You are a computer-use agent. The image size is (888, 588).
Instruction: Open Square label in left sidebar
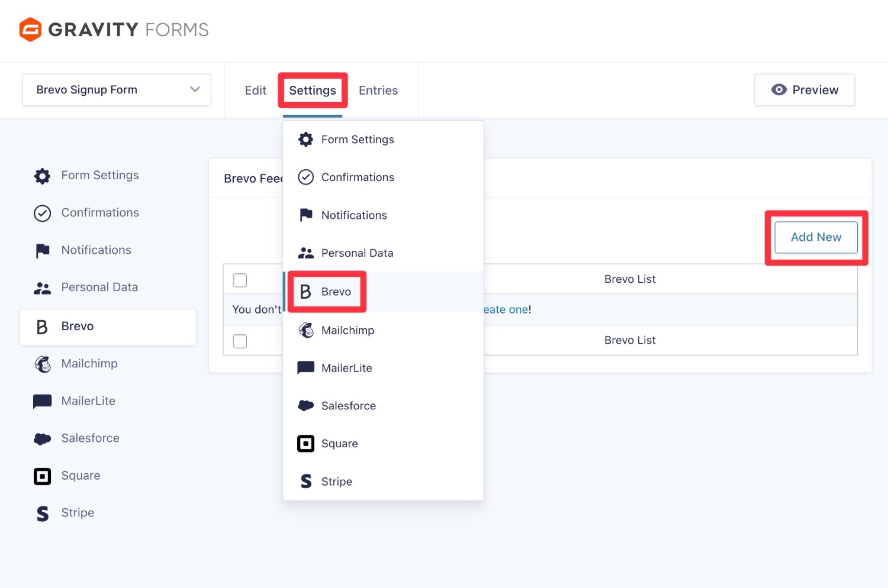(81, 476)
